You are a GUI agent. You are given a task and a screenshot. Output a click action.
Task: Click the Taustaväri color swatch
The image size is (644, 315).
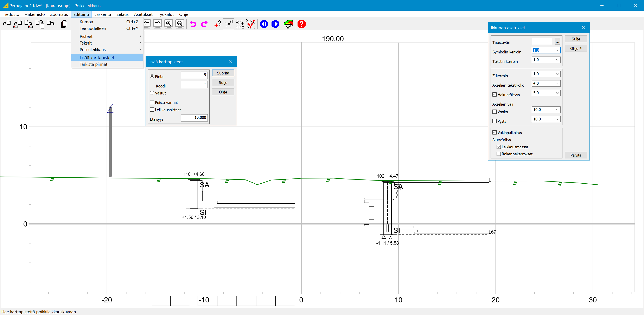click(x=542, y=41)
